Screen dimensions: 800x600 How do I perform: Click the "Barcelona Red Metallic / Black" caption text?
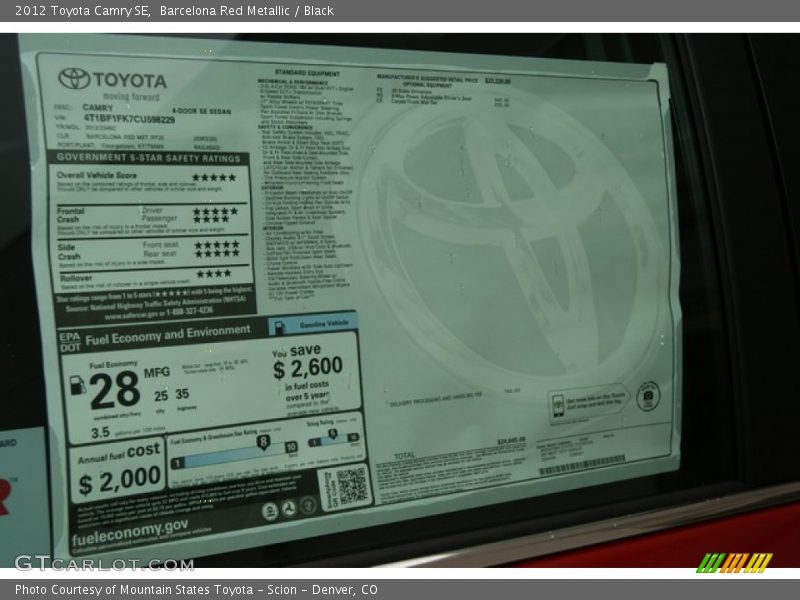coord(246,11)
